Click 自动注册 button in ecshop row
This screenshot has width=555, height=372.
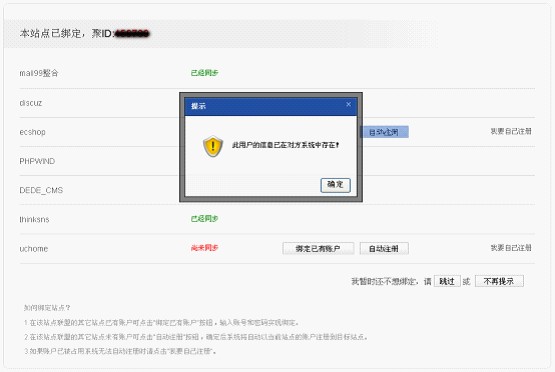point(384,132)
